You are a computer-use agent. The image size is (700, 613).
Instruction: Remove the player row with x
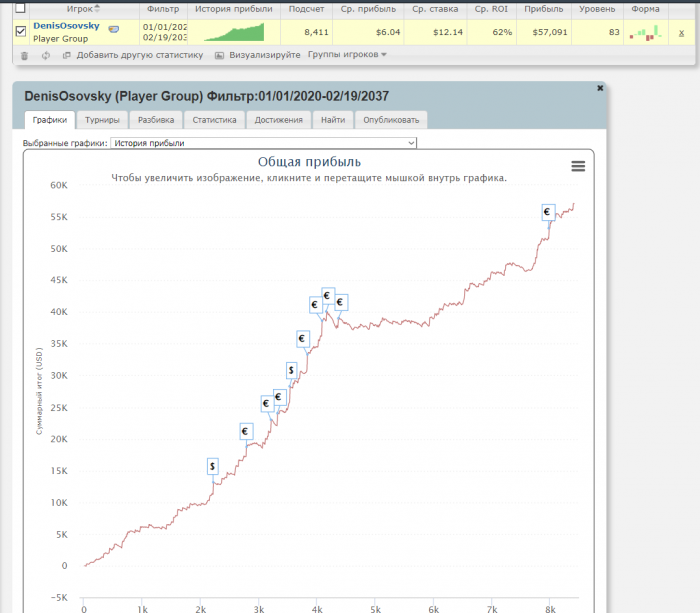pyautogui.click(x=681, y=32)
